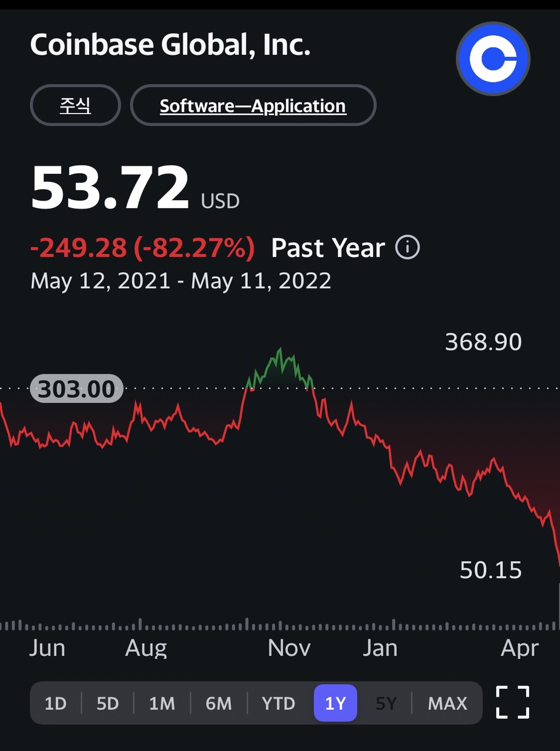Tap the Past Year label

pos(328,248)
